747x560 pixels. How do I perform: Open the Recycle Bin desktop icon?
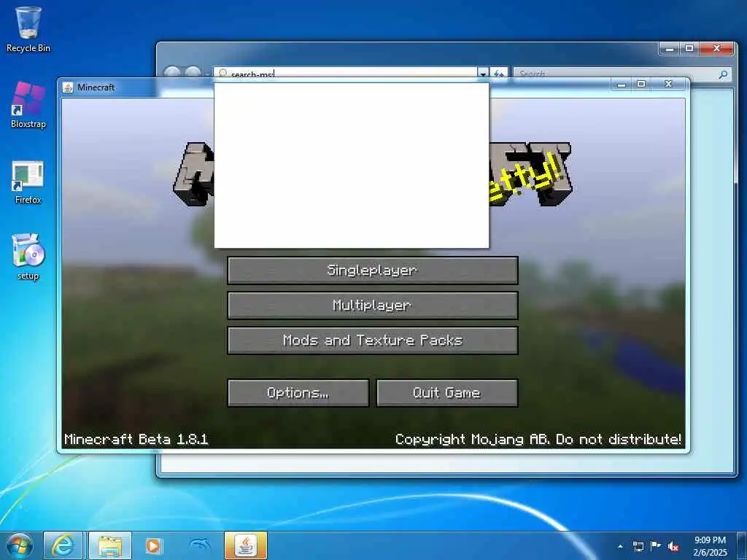[x=28, y=29]
